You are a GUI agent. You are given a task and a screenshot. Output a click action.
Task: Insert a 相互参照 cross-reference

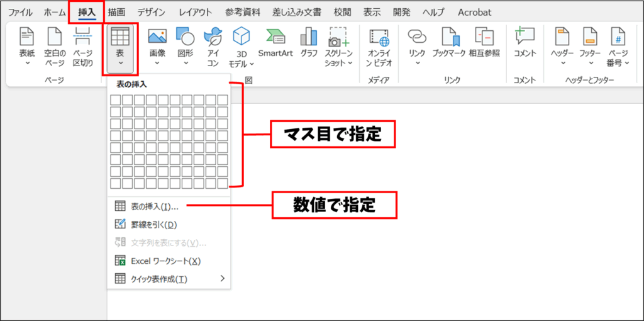pyautogui.click(x=485, y=43)
